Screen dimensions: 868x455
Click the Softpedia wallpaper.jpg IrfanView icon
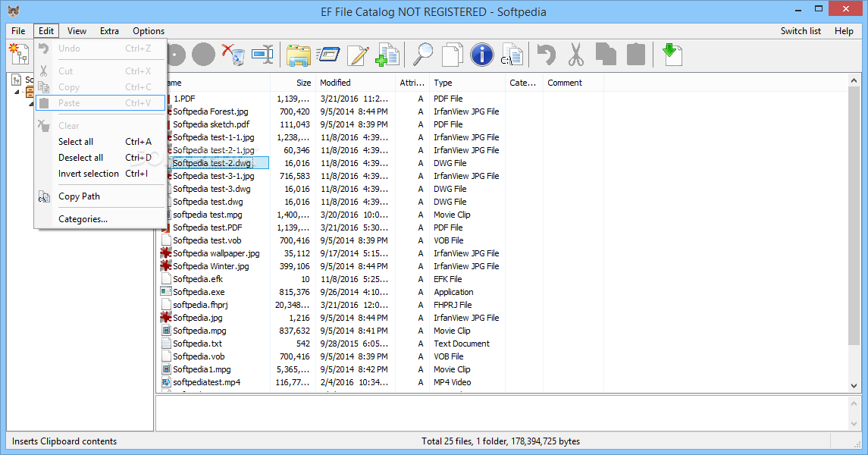click(165, 253)
